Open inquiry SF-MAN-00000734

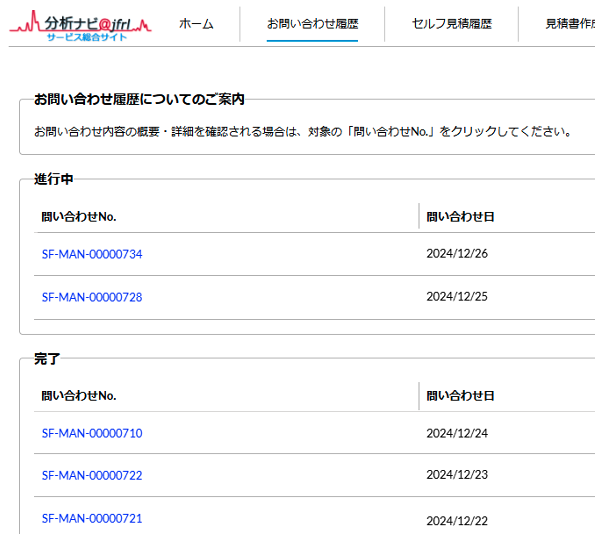tap(92, 255)
